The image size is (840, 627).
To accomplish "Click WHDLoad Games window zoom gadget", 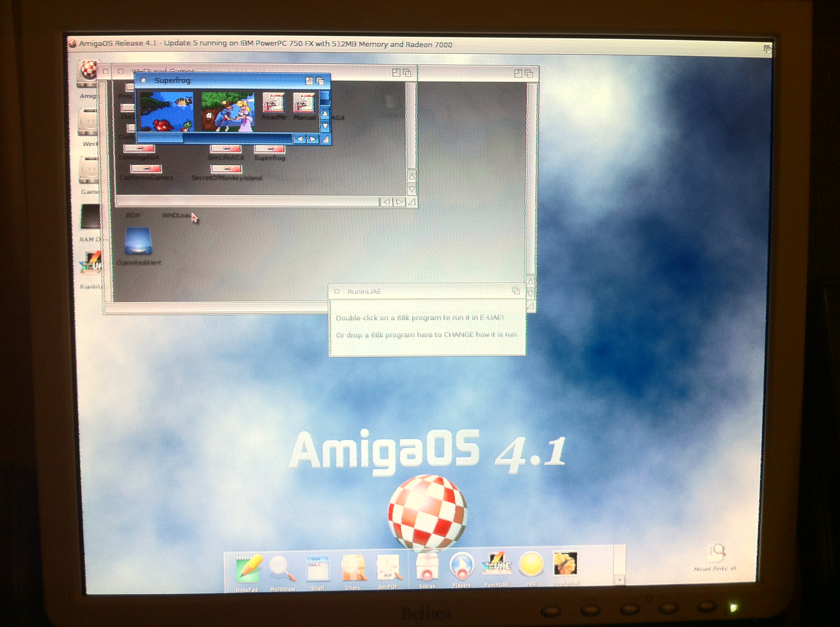I will pyautogui.click(x=396, y=72).
